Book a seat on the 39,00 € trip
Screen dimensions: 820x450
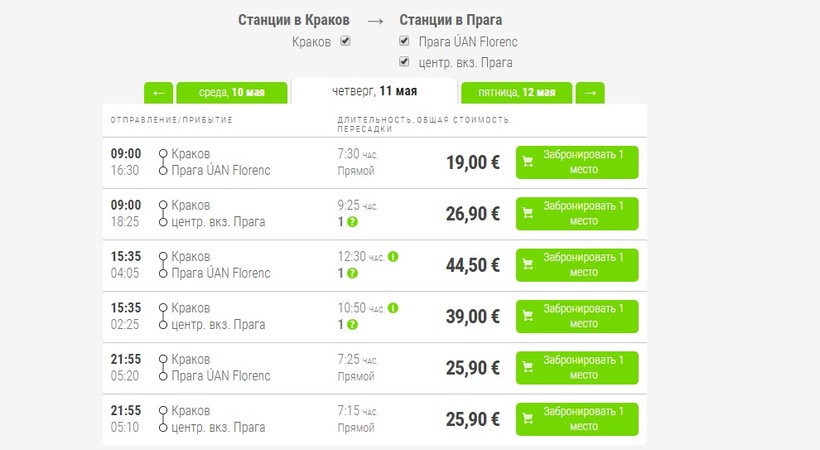point(576,316)
